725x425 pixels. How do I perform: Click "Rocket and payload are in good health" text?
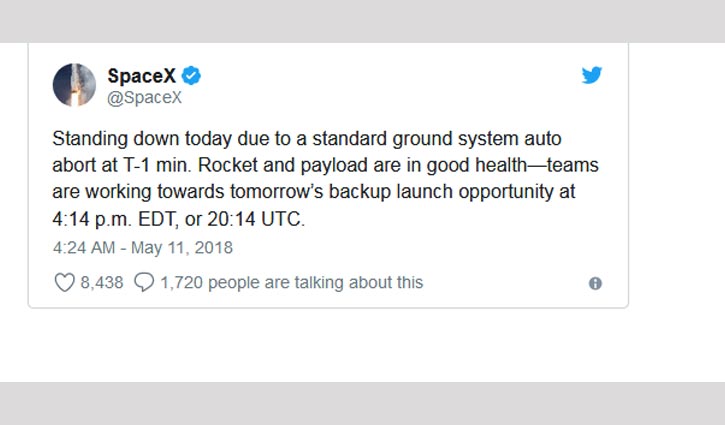(362, 165)
